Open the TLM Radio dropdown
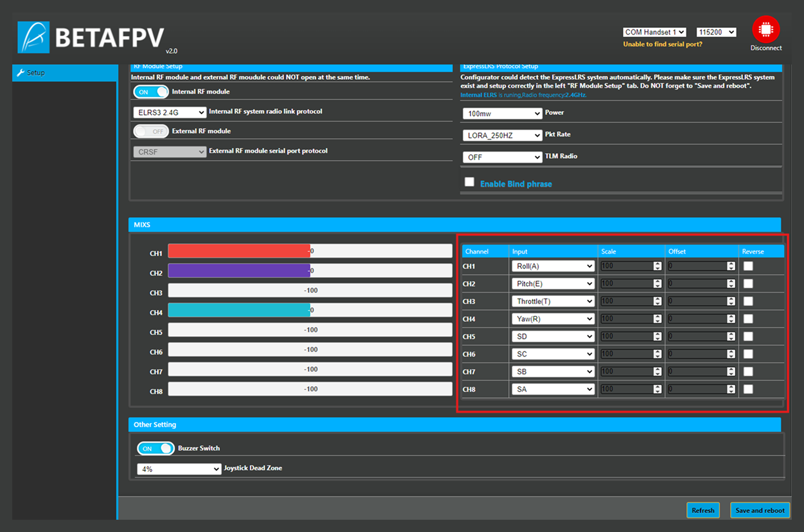 [502, 157]
